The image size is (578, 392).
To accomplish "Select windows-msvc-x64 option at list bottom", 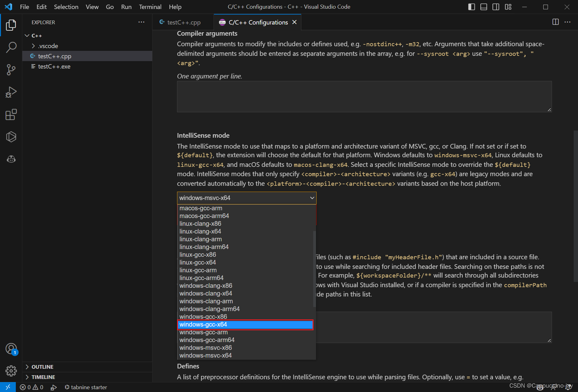I will 245,355.
